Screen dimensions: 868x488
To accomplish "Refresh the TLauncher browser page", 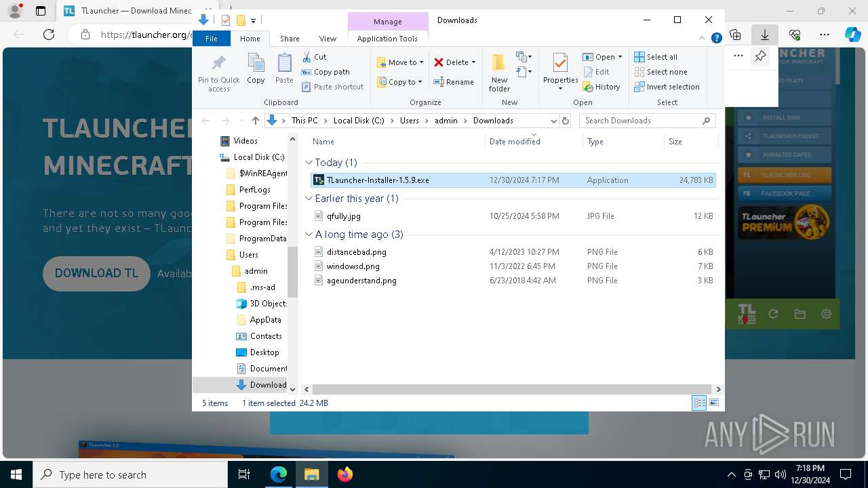I will (49, 35).
